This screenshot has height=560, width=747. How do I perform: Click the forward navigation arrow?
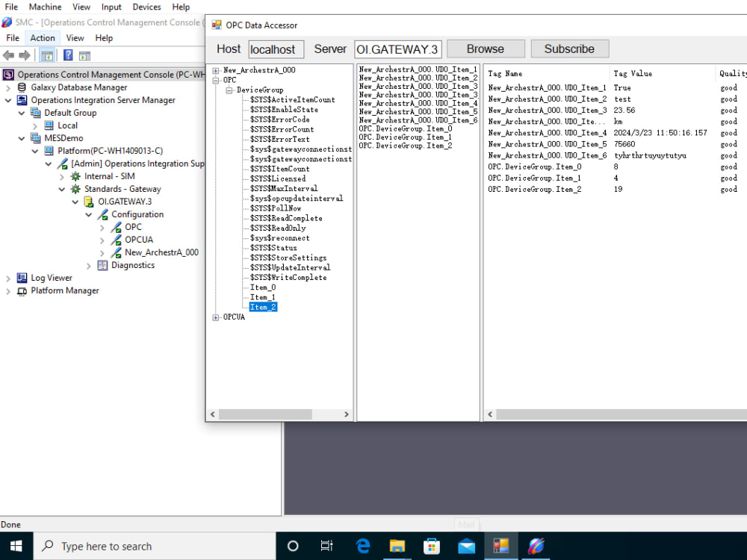click(x=23, y=54)
